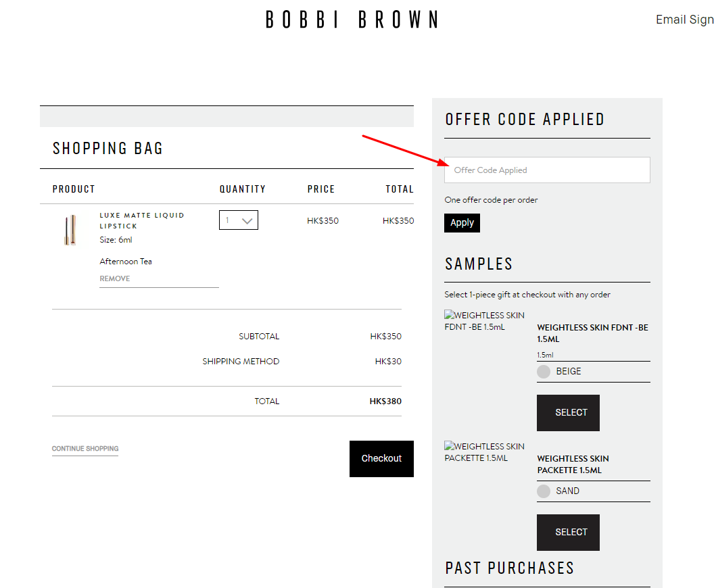Open the quantity dropdown for the lipstick
The width and height of the screenshot is (714, 588).
click(x=239, y=220)
